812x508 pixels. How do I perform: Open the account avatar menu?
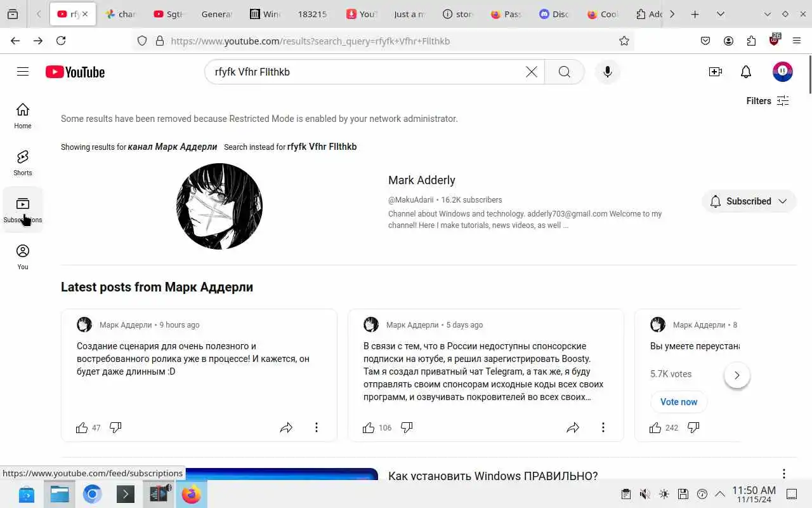coord(783,71)
